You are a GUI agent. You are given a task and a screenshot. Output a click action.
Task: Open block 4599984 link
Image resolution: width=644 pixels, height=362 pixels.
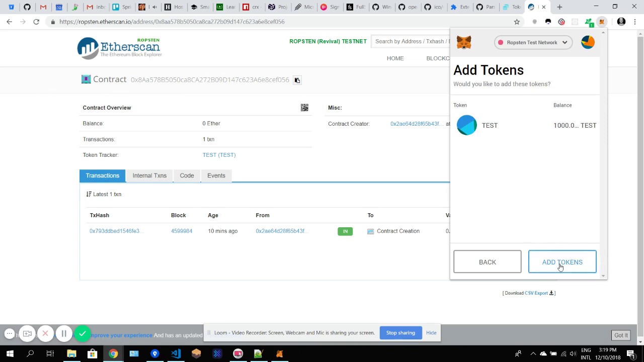(x=181, y=231)
